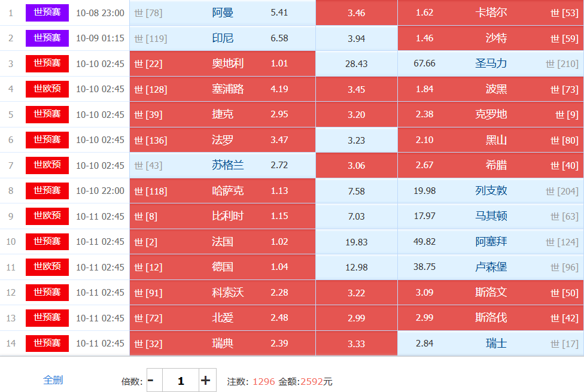This screenshot has width=584, height=392.
Task: Select draw odds 7.58 for 哈萨克 match
Action: coord(356,191)
